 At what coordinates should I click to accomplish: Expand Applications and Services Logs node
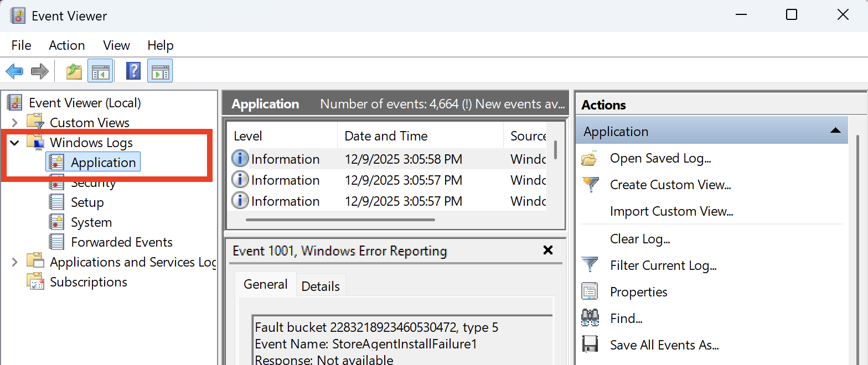(x=15, y=262)
